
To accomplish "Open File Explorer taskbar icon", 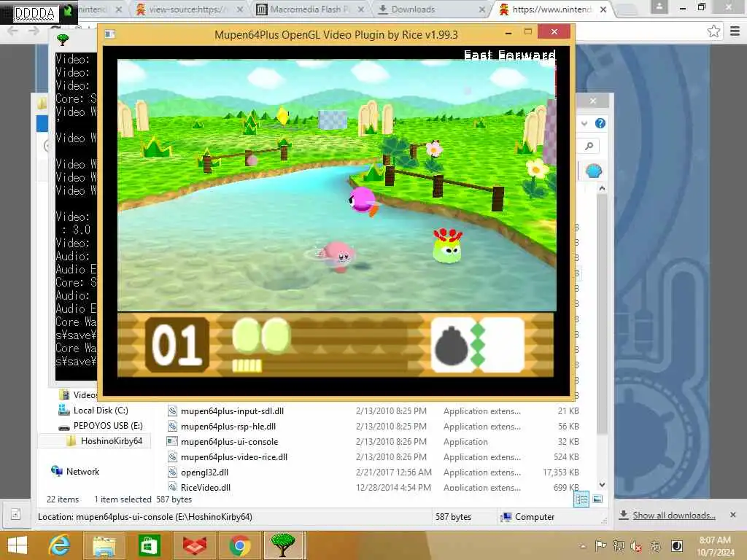I will coord(104,545).
